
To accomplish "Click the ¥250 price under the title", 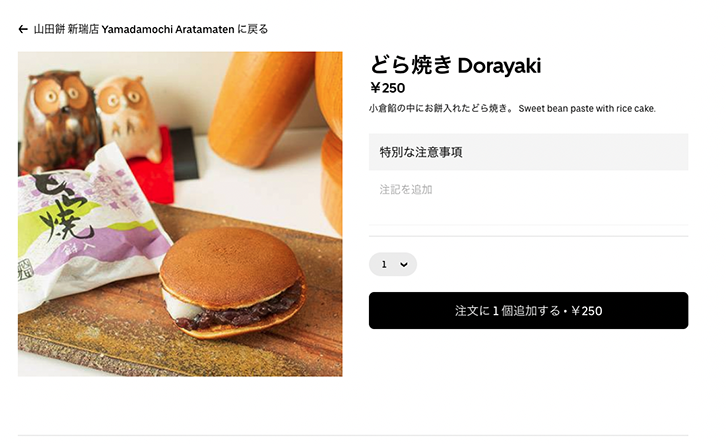I will coord(388,88).
